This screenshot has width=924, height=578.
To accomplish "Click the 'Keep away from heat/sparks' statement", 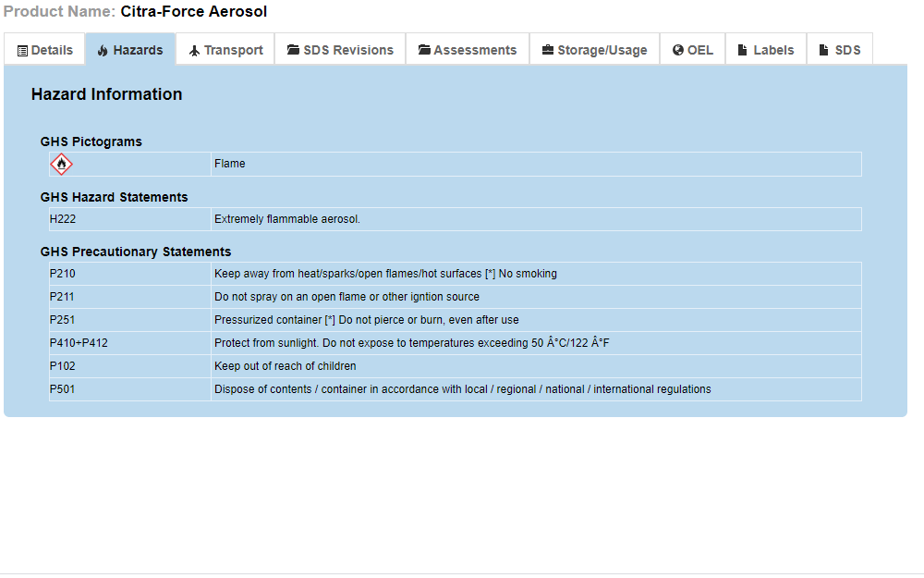I will pyautogui.click(x=385, y=274).
